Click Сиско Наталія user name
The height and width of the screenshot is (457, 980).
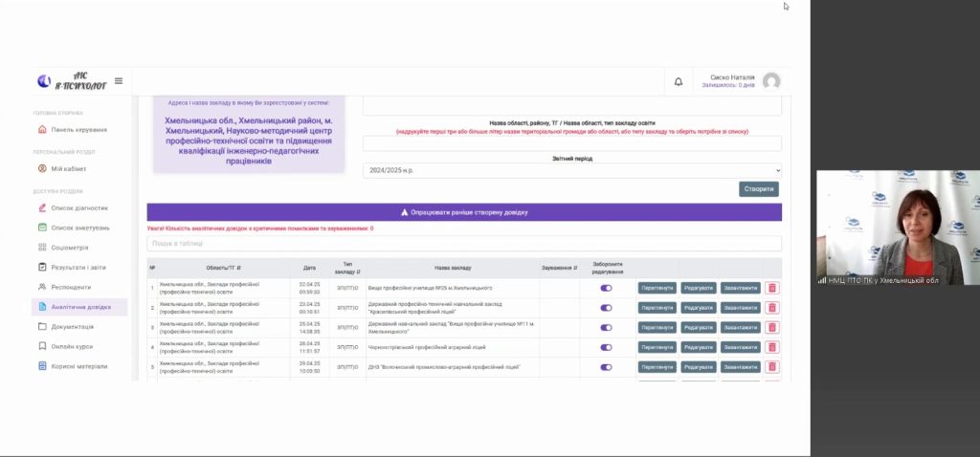[732, 77]
